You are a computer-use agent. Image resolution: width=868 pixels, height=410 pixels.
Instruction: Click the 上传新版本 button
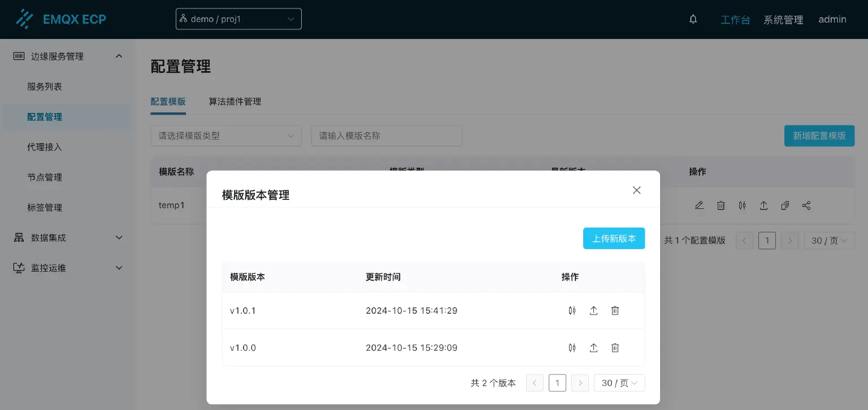coord(614,238)
